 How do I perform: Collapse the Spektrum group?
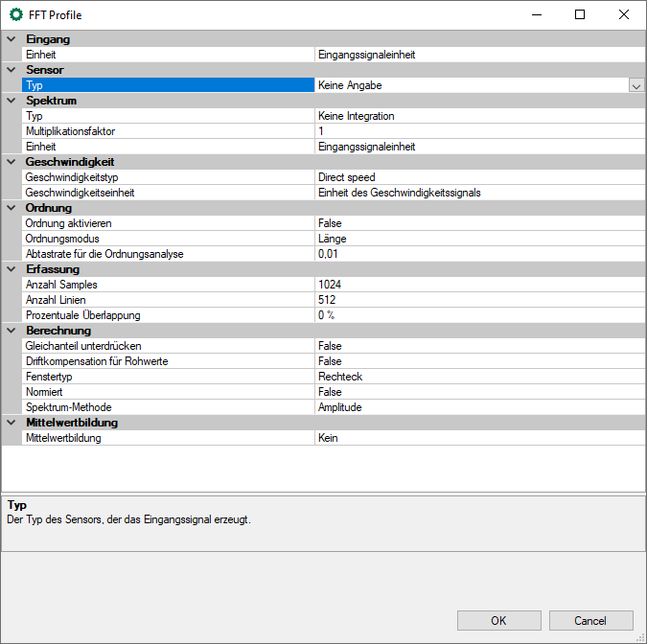pos(12,101)
